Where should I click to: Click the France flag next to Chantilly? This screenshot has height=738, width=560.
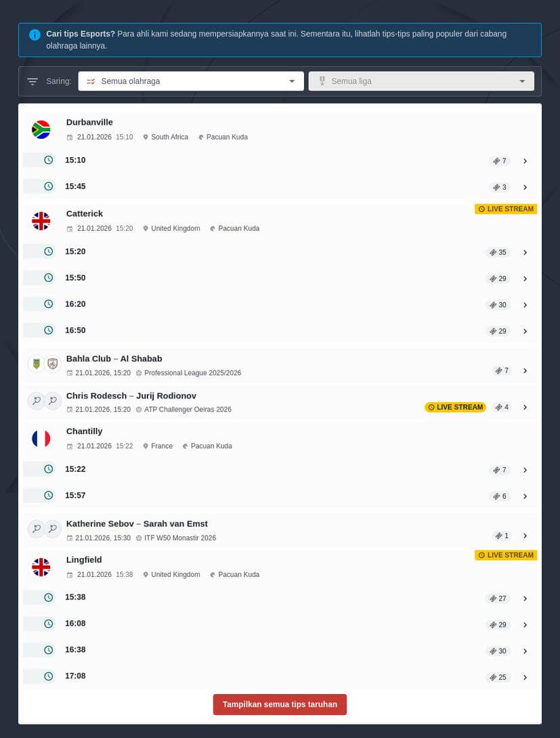(x=41, y=438)
